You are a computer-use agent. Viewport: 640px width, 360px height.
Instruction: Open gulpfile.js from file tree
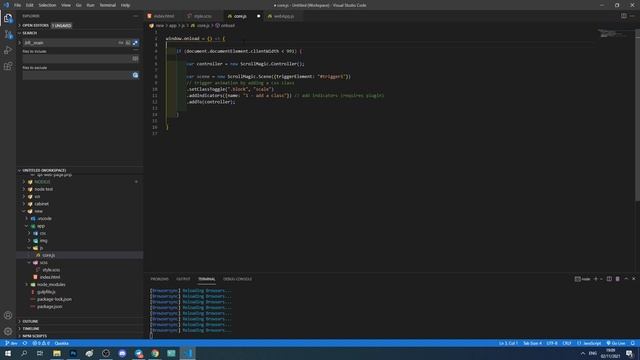(46, 292)
